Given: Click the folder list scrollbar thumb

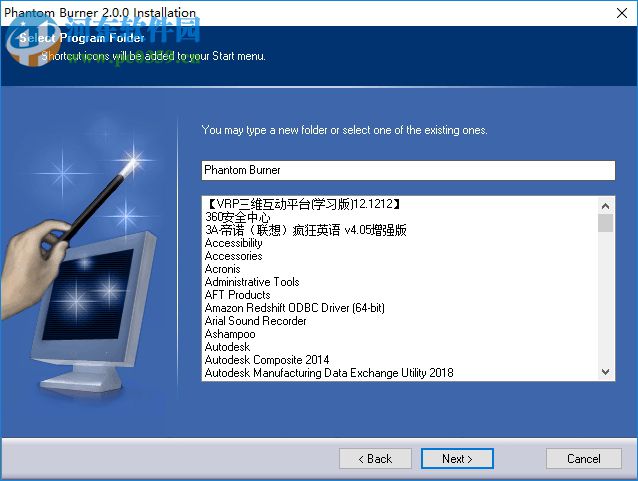Looking at the screenshot, I should pos(605,223).
